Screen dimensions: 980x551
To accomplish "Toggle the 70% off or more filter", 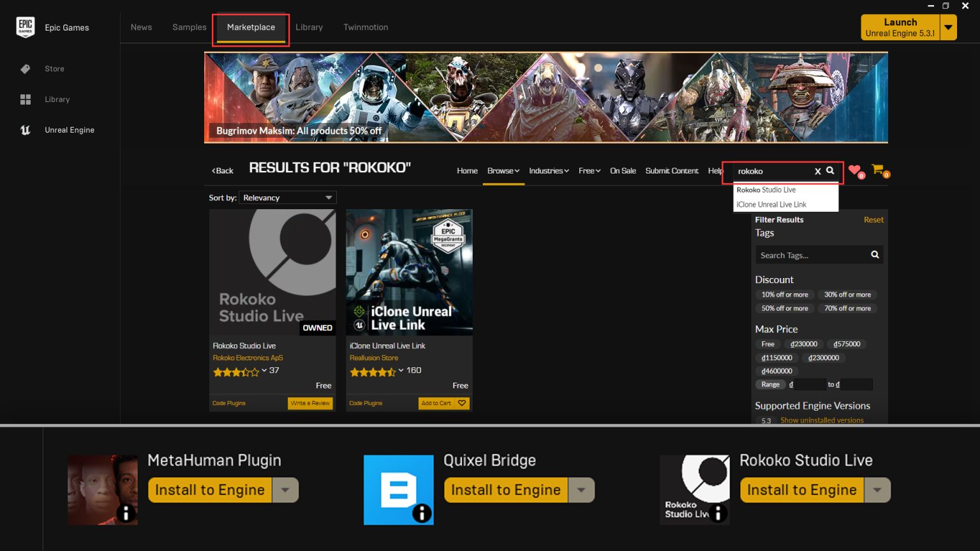I will point(847,309).
